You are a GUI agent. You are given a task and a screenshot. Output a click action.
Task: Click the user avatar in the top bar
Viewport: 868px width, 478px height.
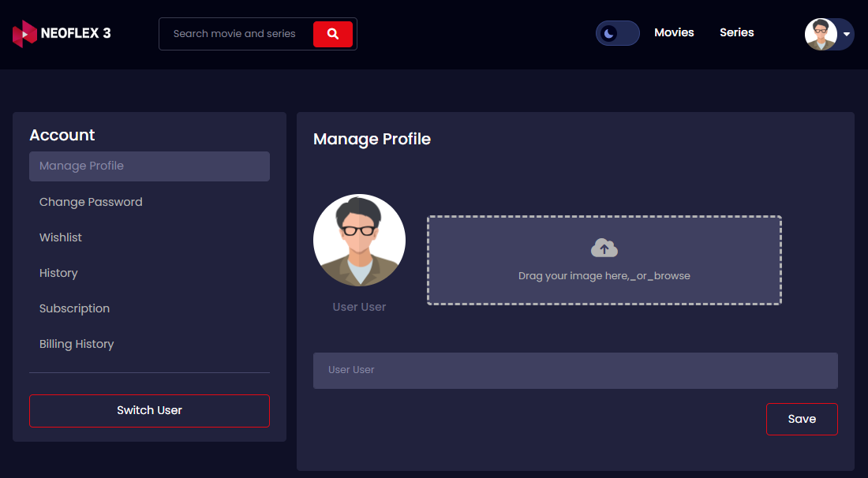[821, 33]
